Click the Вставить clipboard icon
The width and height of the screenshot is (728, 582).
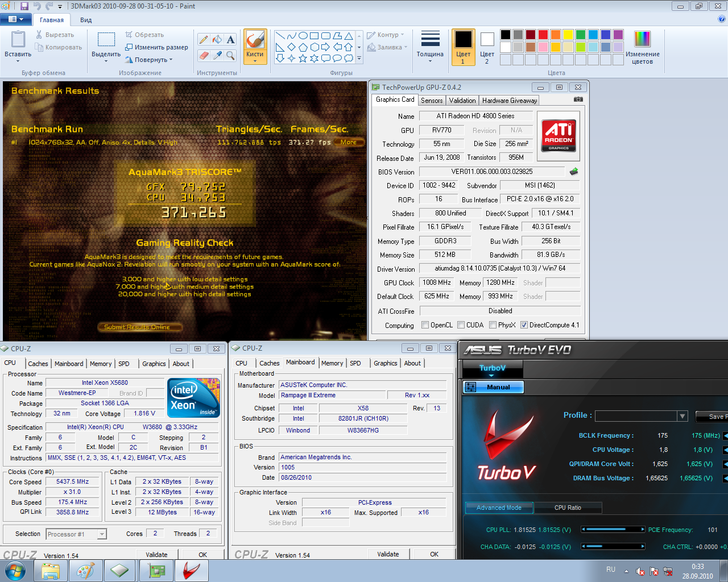point(18,39)
